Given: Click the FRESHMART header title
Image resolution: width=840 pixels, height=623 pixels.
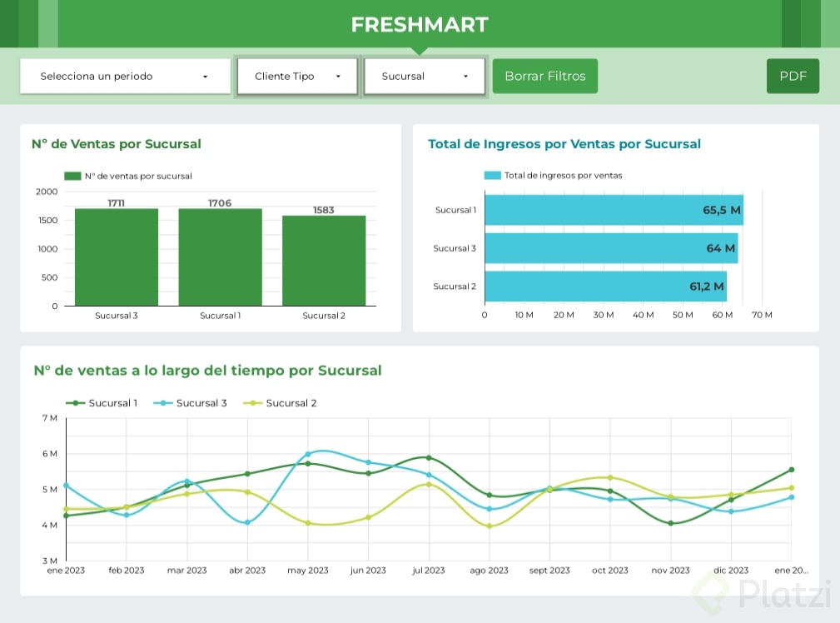Looking at the screenshot, I should tap(420, 25).
